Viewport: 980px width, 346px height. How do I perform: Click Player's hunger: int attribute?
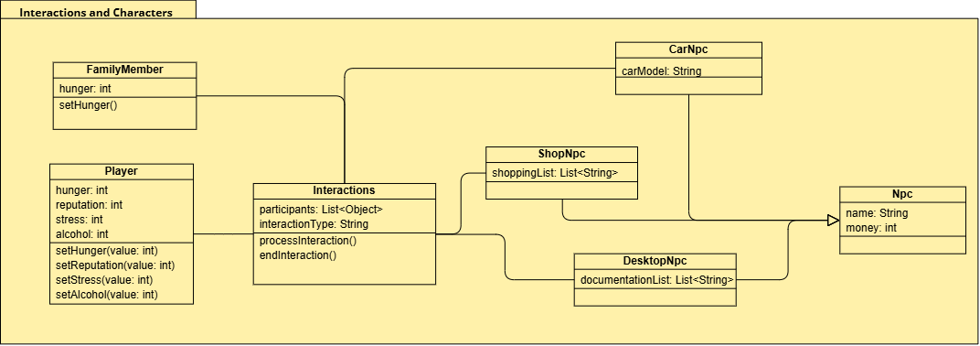(82, 189)
